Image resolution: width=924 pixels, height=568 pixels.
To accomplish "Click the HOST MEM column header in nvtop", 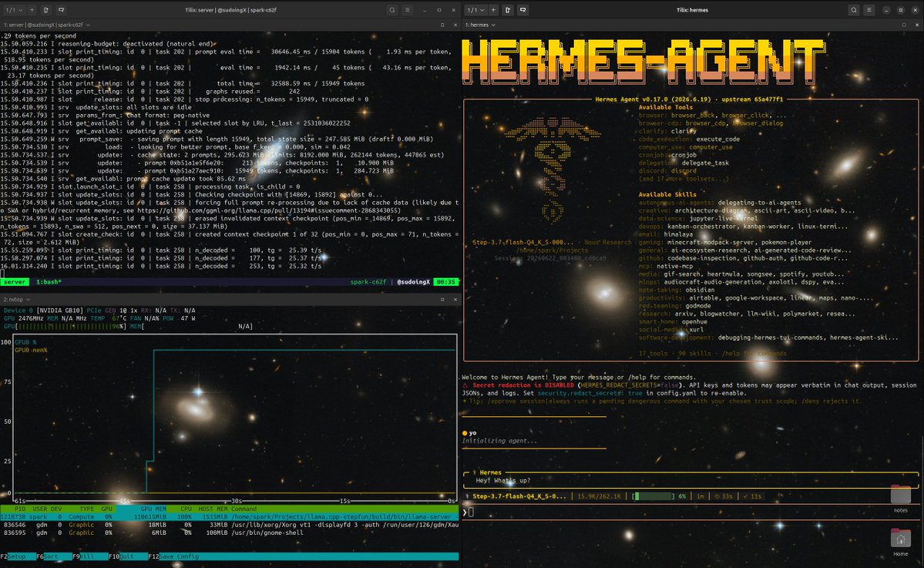I will pos(213,509).
